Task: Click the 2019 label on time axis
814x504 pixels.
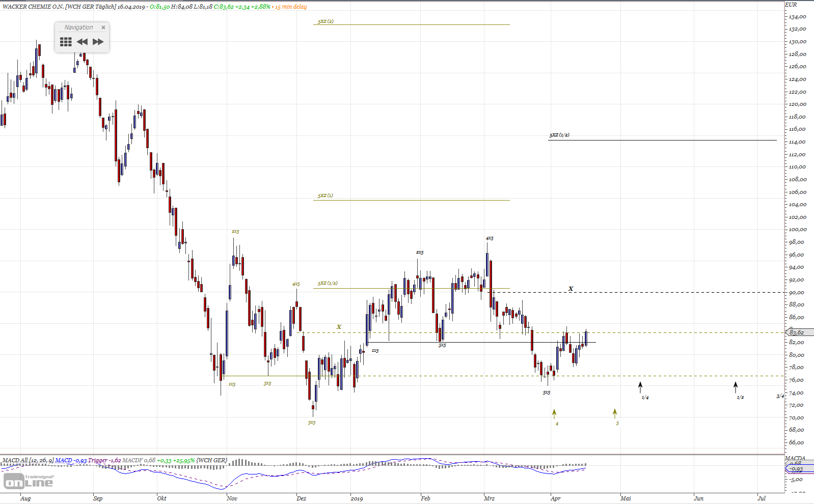Action: click(357, 498)
